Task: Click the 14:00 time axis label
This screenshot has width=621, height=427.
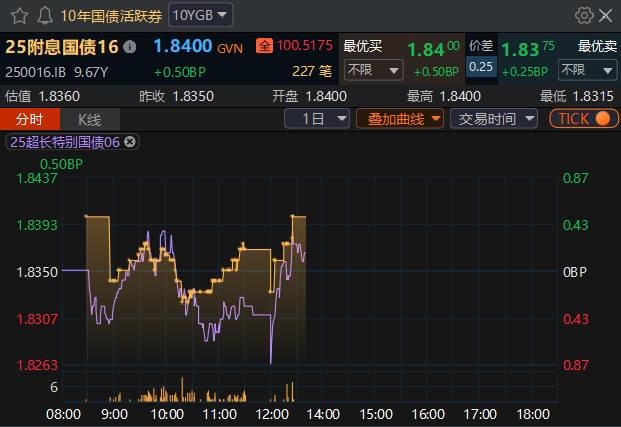Action: (323, 414)
